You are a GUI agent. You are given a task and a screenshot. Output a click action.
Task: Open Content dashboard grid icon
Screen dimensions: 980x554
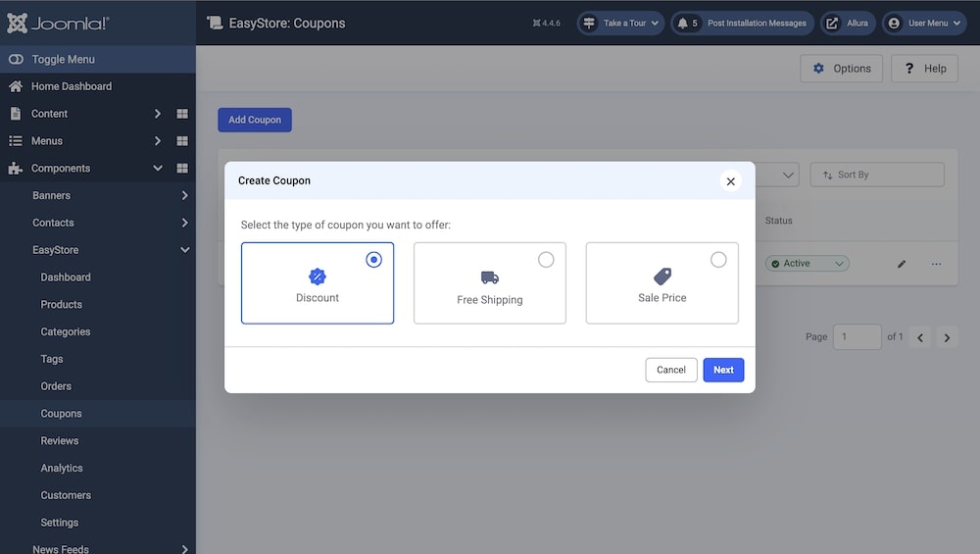tap(182, 114)
